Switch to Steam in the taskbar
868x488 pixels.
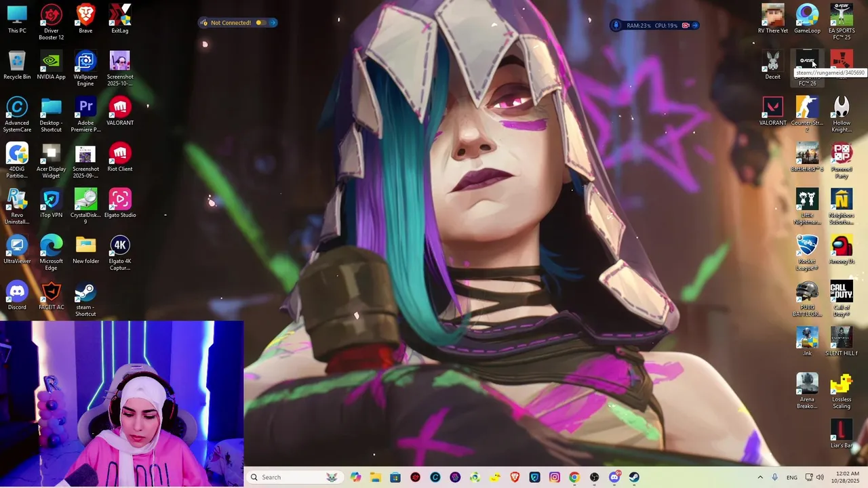(x=634, y=477)
